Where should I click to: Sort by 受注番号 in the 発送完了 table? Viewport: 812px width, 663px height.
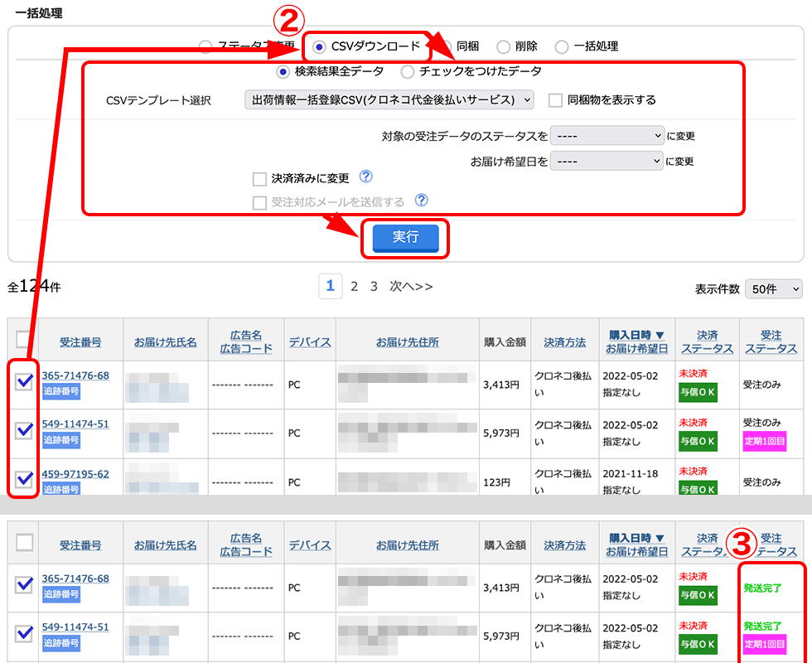[x=80, y=545]
